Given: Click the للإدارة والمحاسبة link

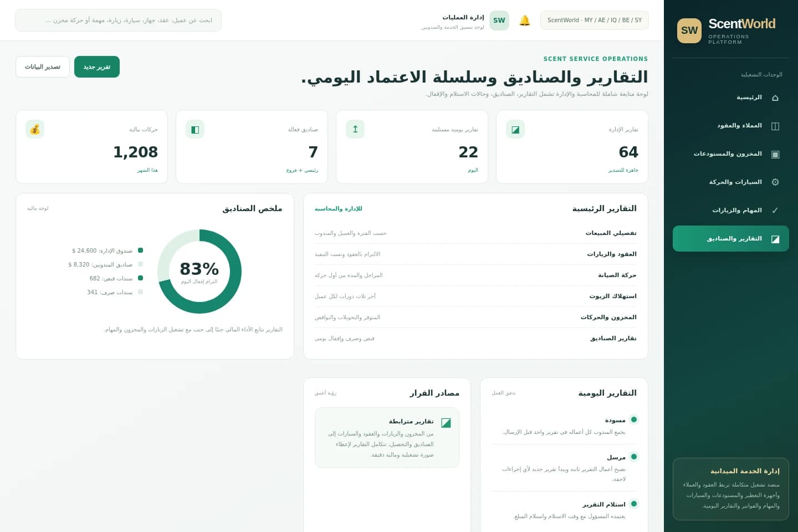Looking at the screenshot, I should [x=338, y=209].
